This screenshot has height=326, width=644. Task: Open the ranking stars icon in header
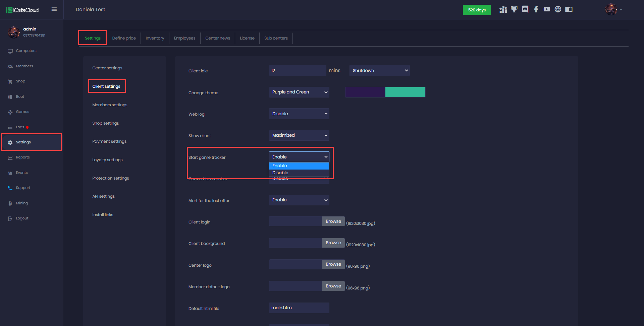pos(503,9)
